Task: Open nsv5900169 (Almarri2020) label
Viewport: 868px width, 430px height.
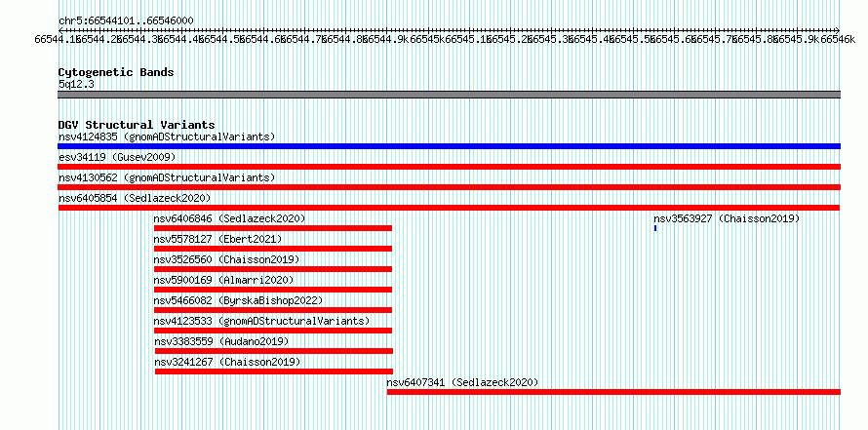Action: [223, 280]
